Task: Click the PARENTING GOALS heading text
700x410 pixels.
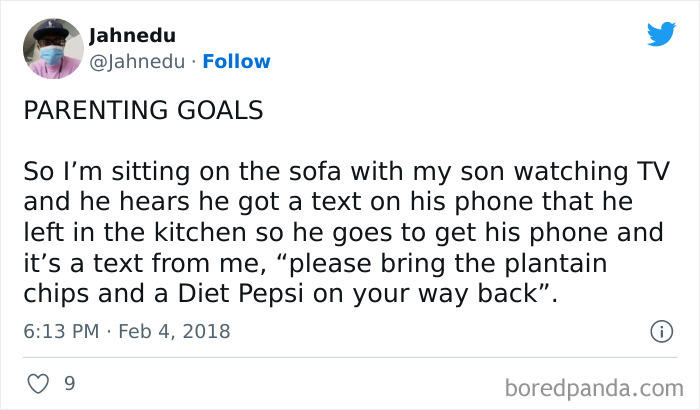Action: point(143,110)
